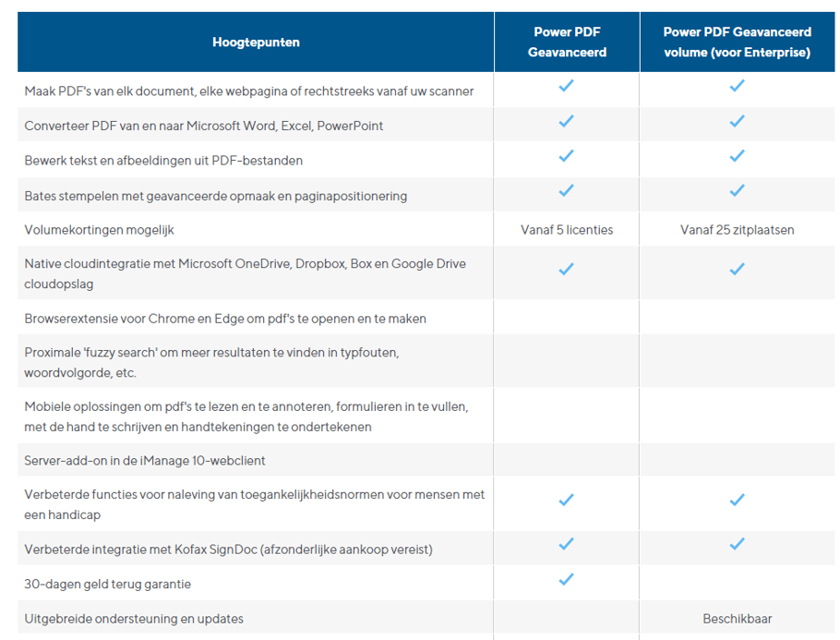This screenshot has width=840, height=640.
Task: Click the Power PDF Geavanceerd checkmark for Maak PDF's row
Action: pyautogui.click(x=567, y=86)
